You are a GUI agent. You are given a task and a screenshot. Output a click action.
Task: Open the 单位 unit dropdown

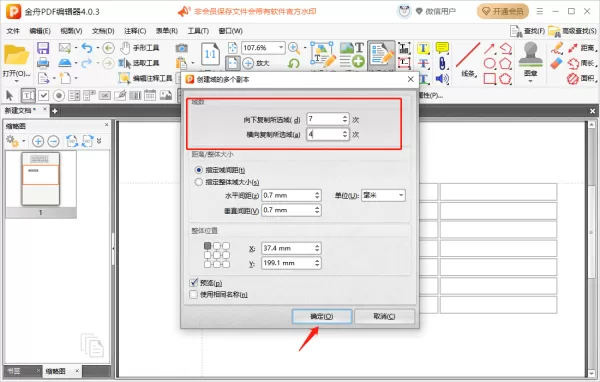(401, 195)
